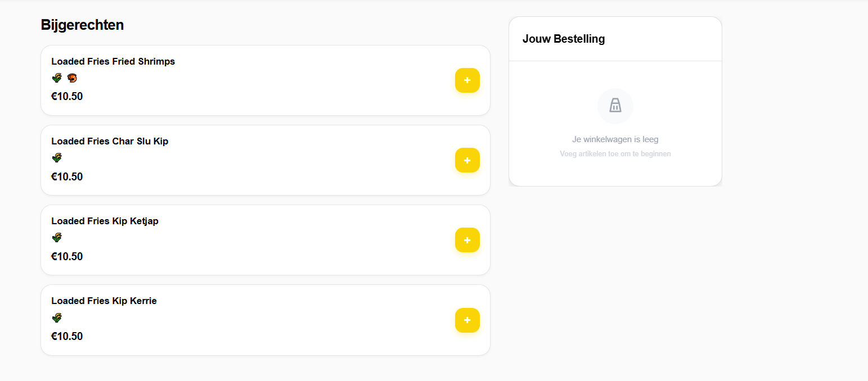Screen dimensions: 868x381
Task: Click shellfish allergen icon on Fried Shrimps item
Action: pyautogui.click(x=72, y=78)
